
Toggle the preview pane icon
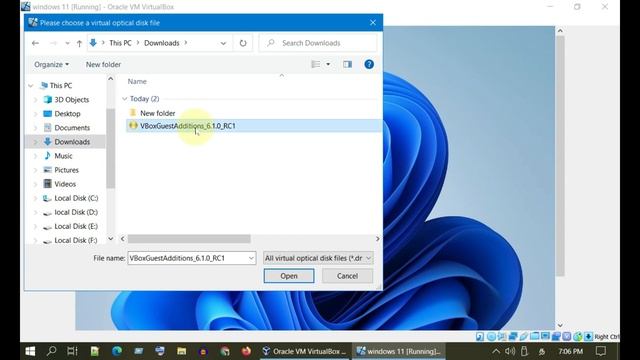pos(347,64)
